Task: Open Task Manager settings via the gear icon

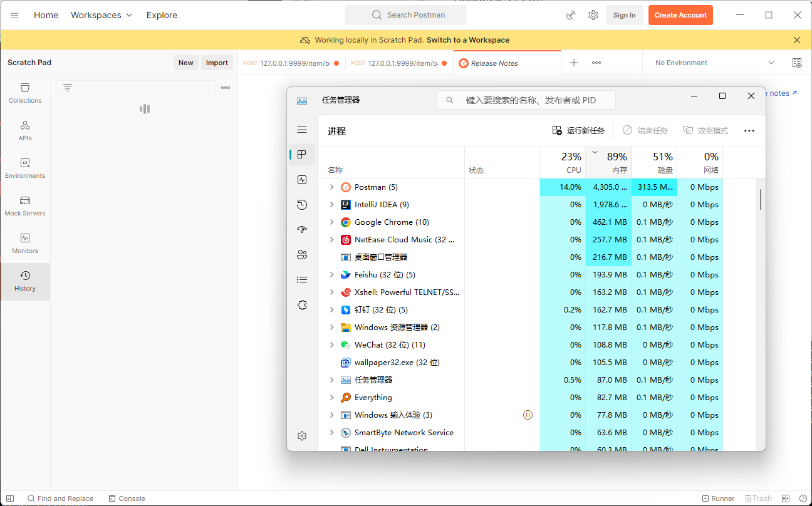Action: point(302,435)
